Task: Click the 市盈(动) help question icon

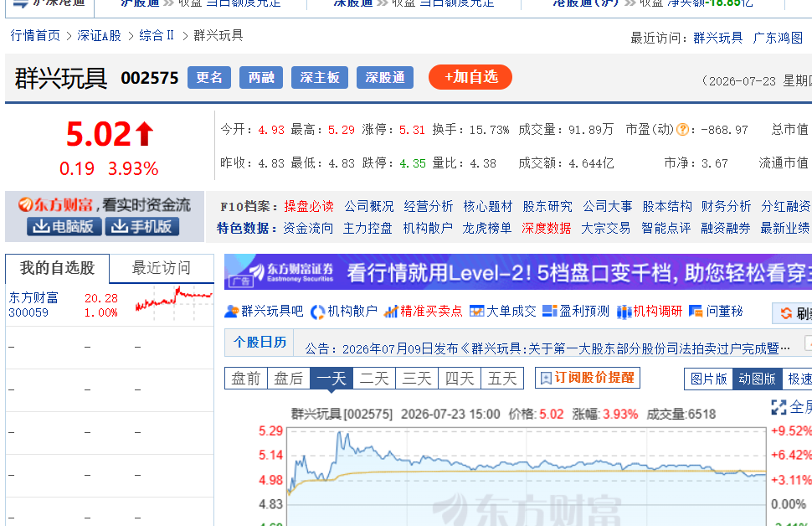Action: (x=682, y=130)
